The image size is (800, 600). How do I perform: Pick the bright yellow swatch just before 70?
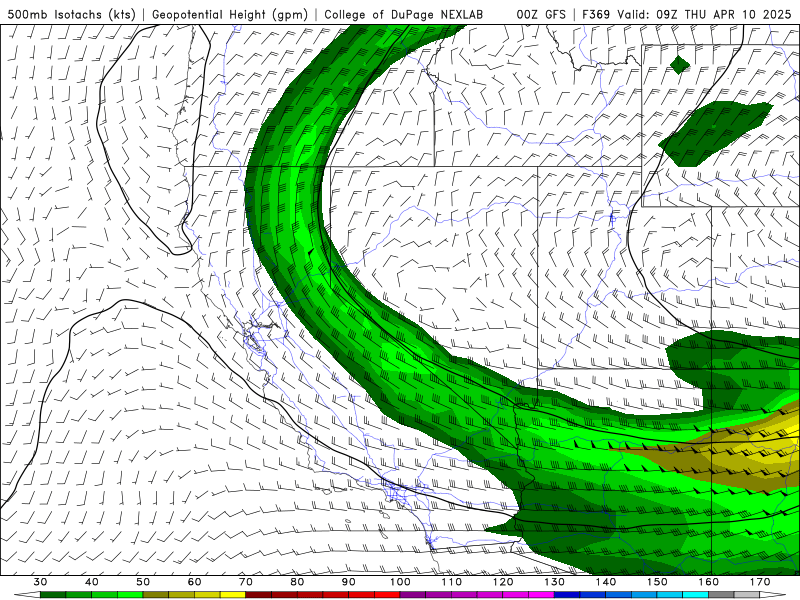click(233, 595)
